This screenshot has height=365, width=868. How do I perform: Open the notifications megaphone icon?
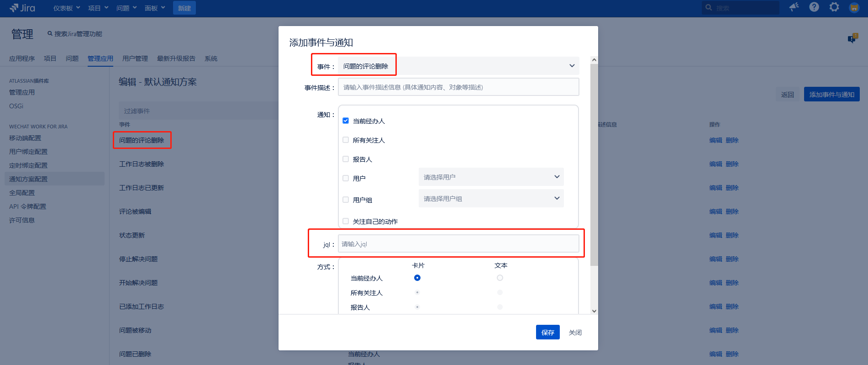click(794, 7)
